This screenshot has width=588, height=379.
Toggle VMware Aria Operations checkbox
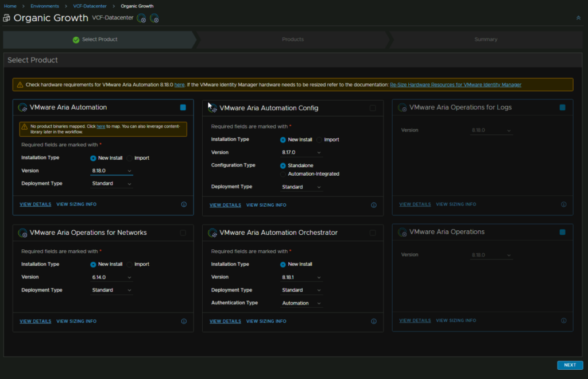(563, 232)
